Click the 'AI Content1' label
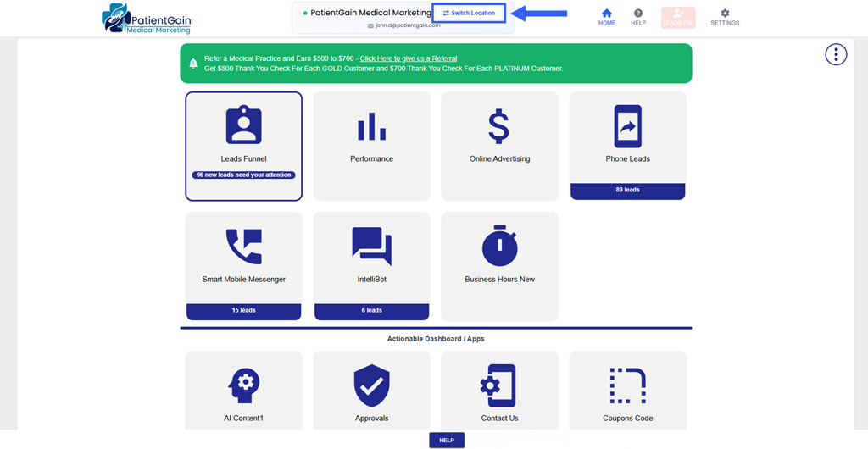Image resolution: width=868 pixels, height=449 pixels. (x=243, y=418)
